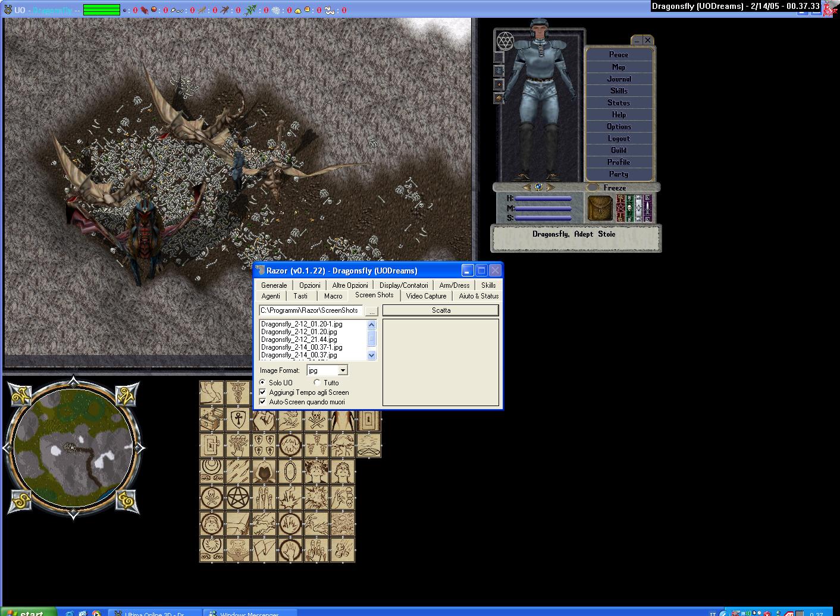Toggle Aggiungi Tempo agli Screen checkbox
The image size is (840, 616).
click(x=263, y=392)
